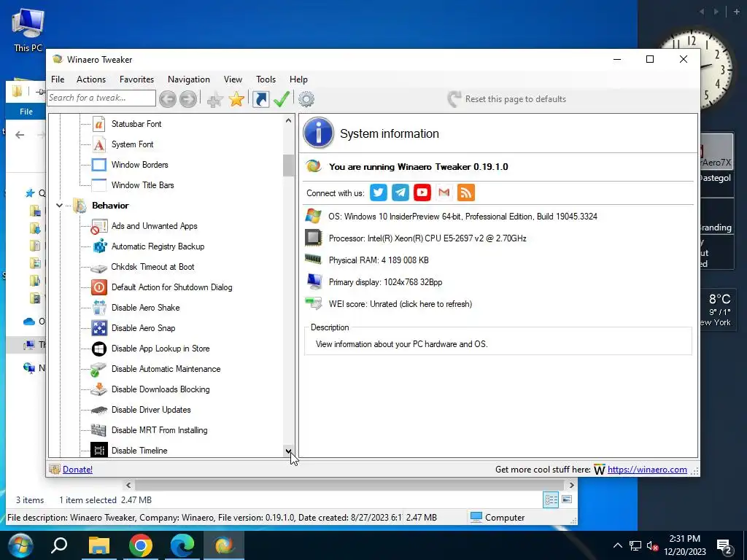Select Disable Driver Updates icon
The height and width of the screenshot is (560, 747).
pos(98,410)
